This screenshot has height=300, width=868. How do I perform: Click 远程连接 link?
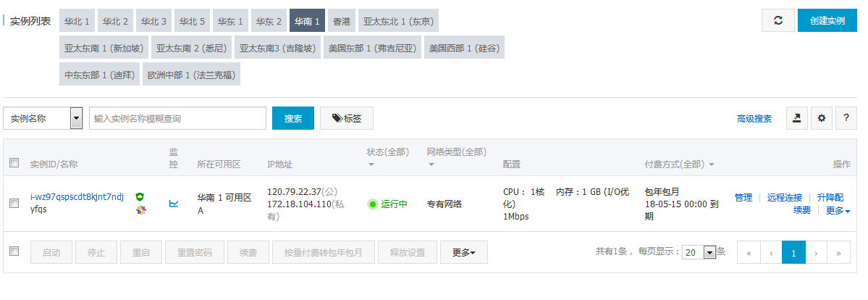point(785,197)
